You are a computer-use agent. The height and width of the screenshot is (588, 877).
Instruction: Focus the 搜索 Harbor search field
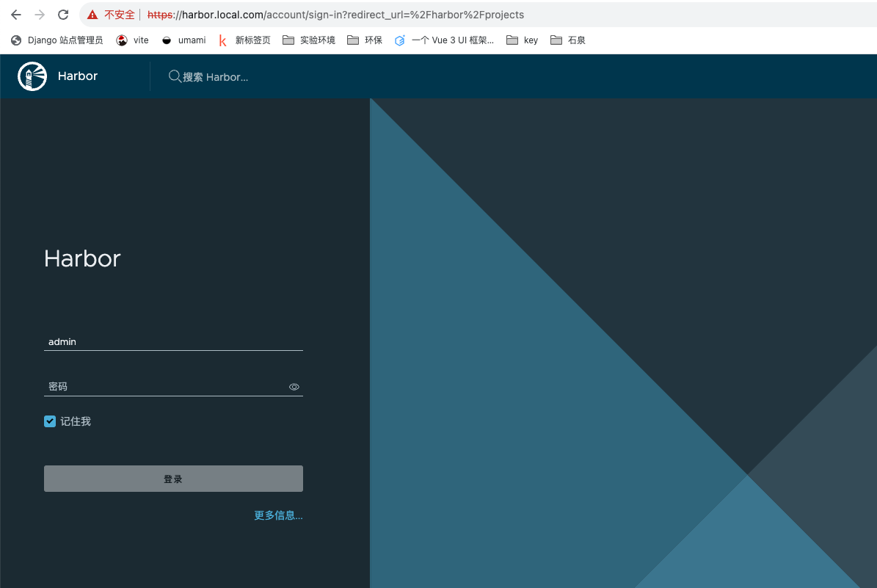click(215, 77)
